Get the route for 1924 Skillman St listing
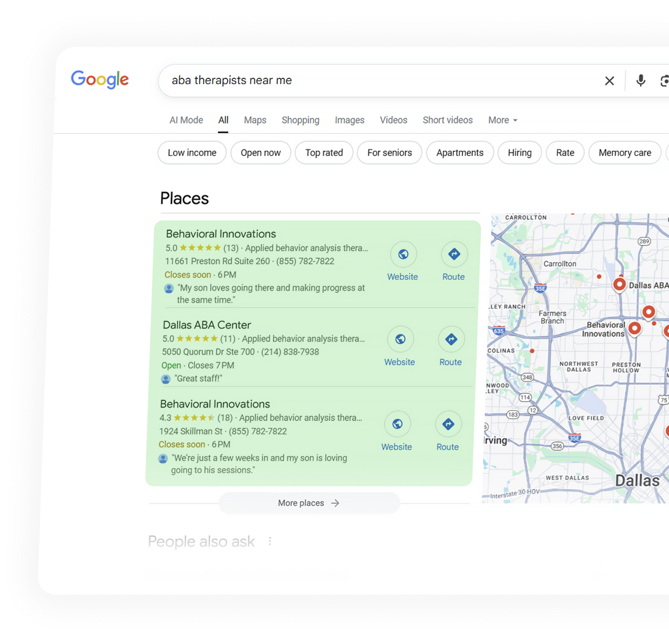 [x=448, y=424]
